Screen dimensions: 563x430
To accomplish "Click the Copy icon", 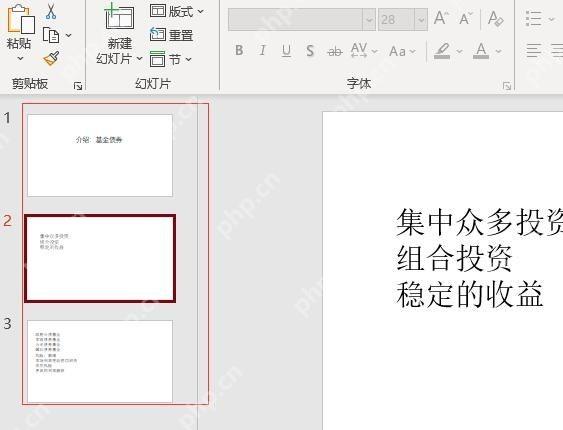I will point(51,35).
